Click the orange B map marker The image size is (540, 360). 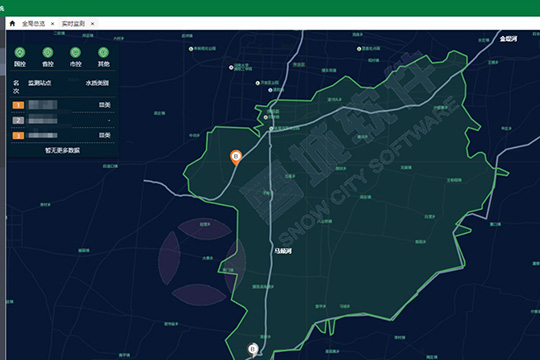tap(236, 157)
